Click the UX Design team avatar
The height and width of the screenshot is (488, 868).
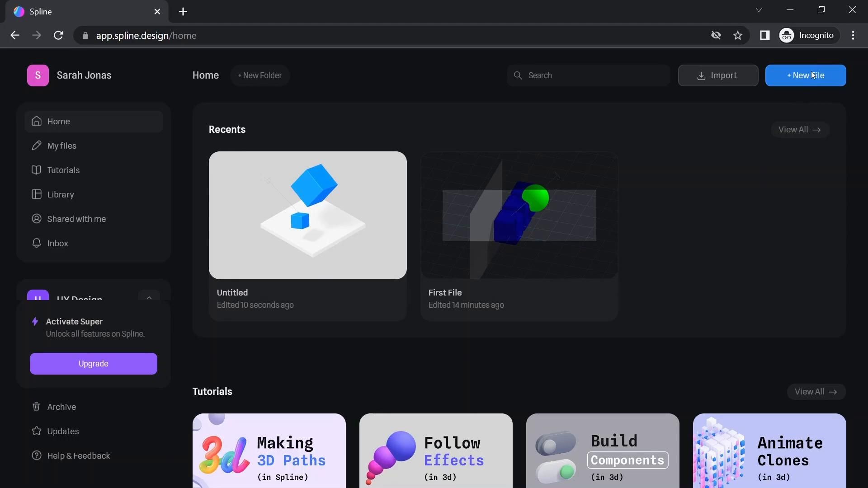[38, 296]
